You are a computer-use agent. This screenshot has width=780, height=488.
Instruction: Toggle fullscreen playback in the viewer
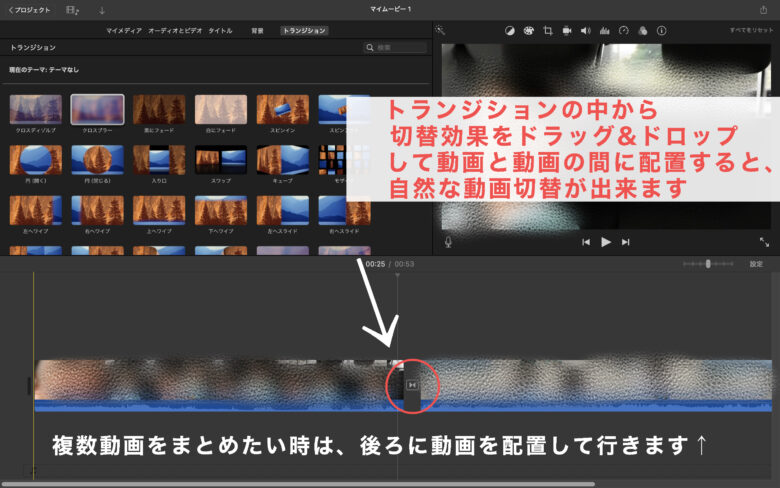click(764, 242)
